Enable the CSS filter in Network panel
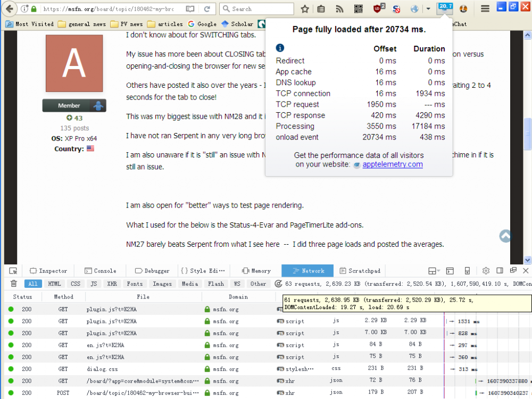The width and height of the screenshot is (532, 399). coord(76,284)
